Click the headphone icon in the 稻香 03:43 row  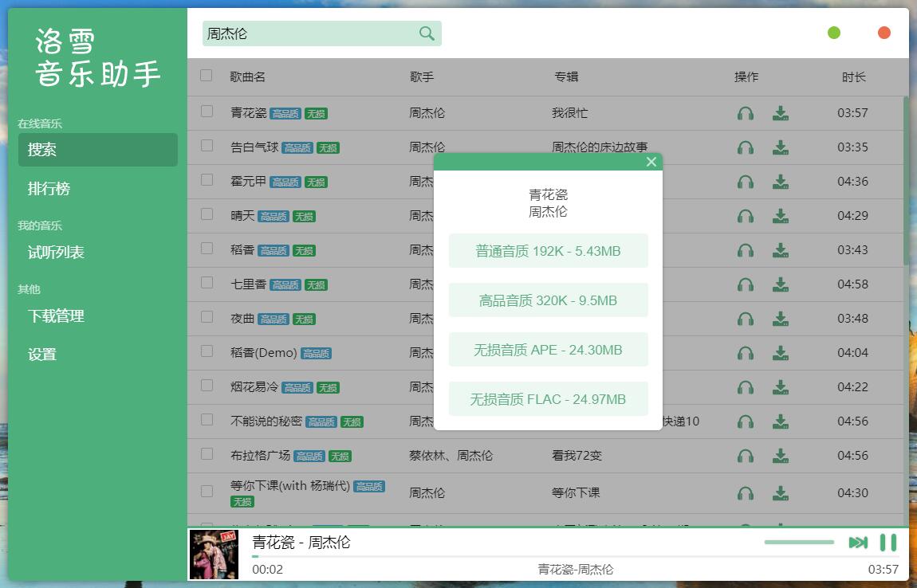click(745, 250)
